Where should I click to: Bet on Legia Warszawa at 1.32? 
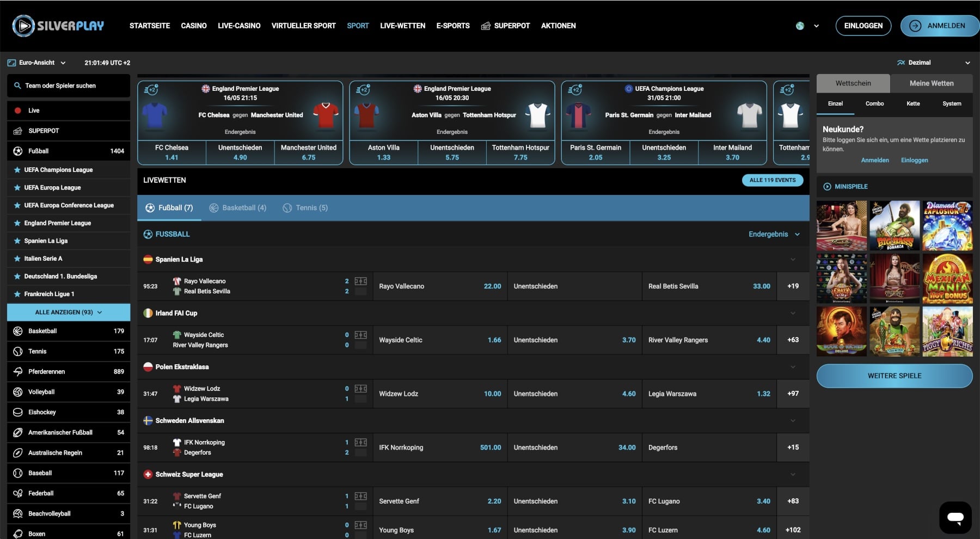[709, 394]
